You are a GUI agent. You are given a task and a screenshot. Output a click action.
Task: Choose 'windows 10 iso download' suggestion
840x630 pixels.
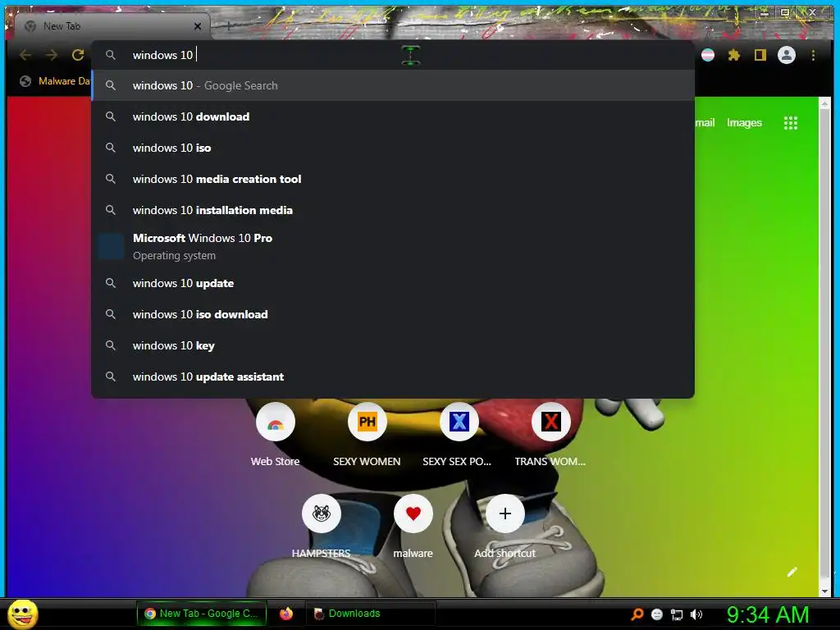[x=393, y=314]
